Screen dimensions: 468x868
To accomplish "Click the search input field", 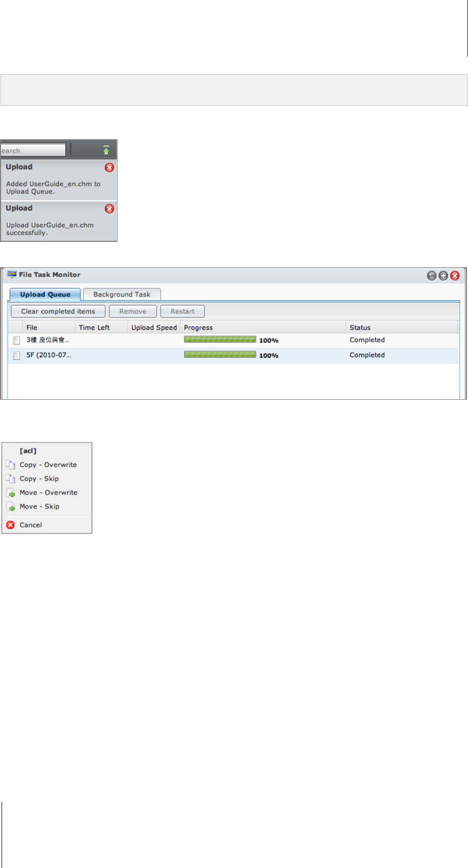I will (33, 150).
